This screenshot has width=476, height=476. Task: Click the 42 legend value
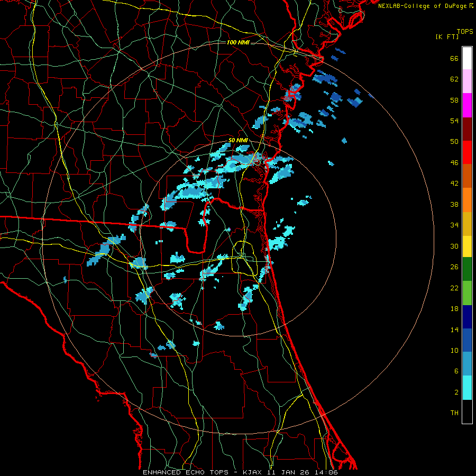tap(454, 184)
